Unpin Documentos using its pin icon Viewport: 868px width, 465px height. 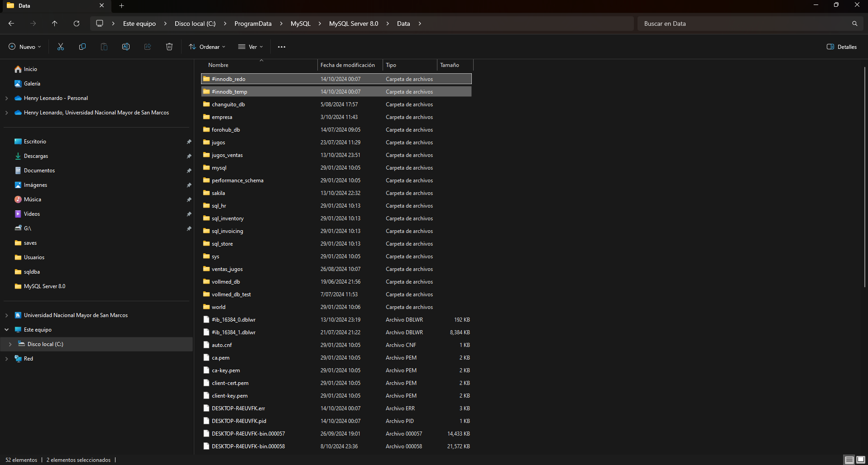point(189,171)
